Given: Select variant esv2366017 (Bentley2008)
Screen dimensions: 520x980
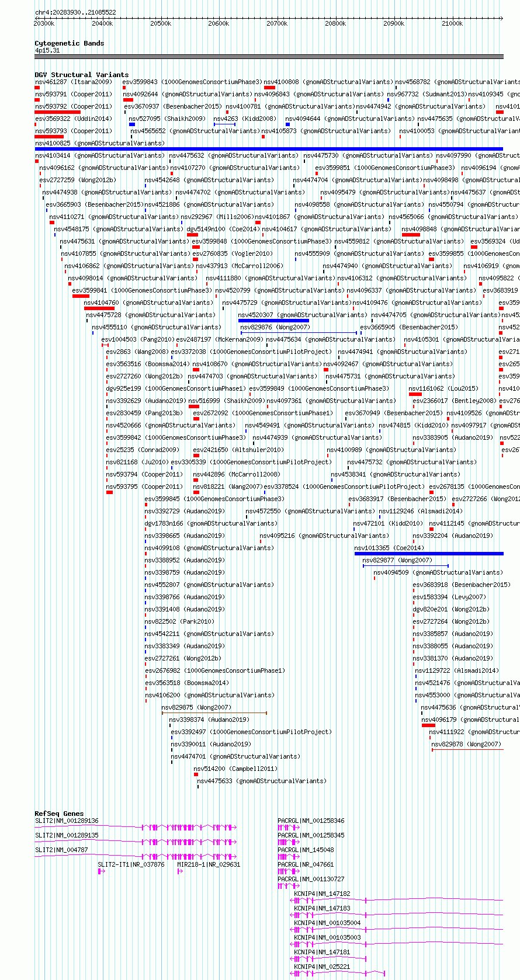Looking at the screenshot, I should coord(455,401).
